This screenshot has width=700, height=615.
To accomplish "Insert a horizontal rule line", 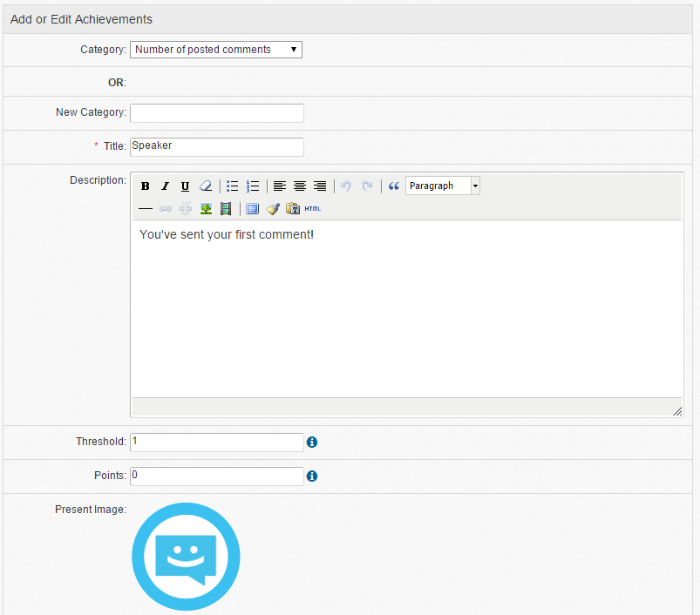I will tap(146, 209).
